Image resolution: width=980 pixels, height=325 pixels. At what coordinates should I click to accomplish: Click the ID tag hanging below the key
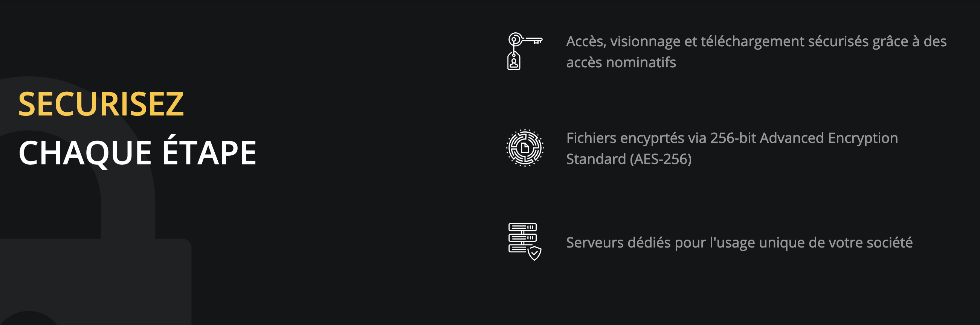click(x=514, y=62)
